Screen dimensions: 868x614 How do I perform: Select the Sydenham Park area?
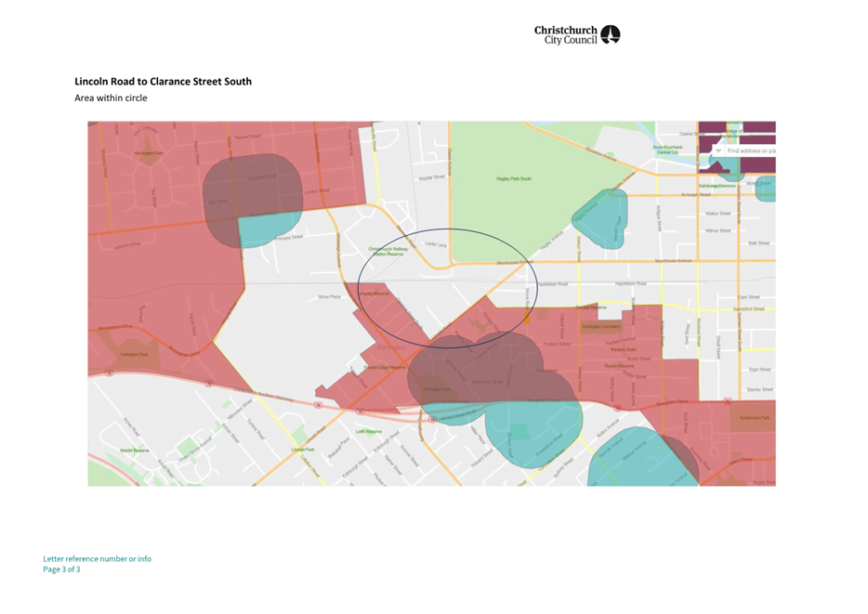point(754,419)
